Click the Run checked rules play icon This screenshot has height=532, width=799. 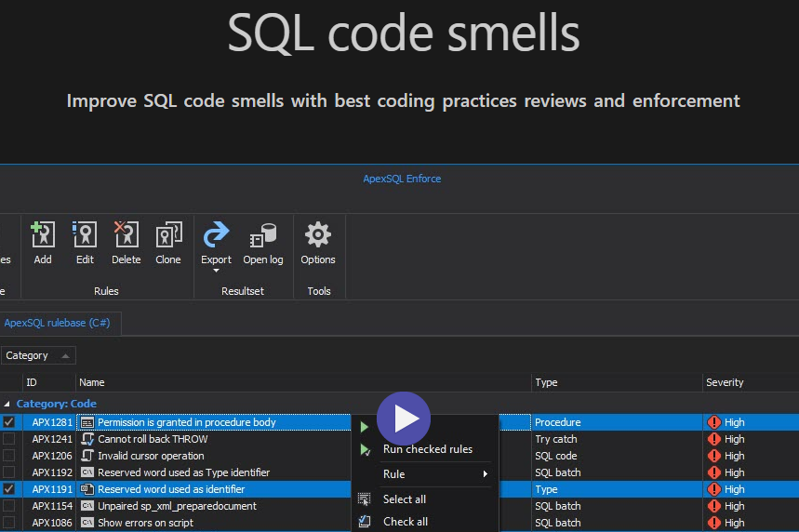365,449
